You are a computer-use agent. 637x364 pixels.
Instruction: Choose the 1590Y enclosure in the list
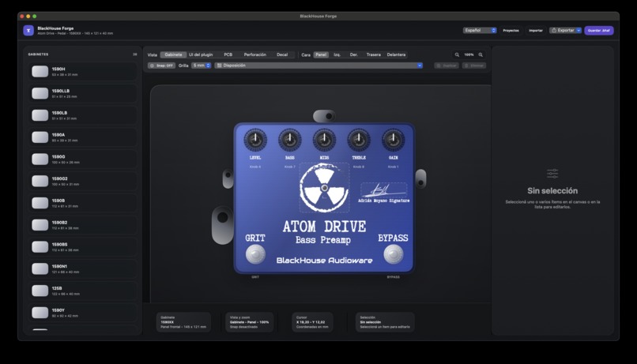pyautogui.click(x=82, y=313)
